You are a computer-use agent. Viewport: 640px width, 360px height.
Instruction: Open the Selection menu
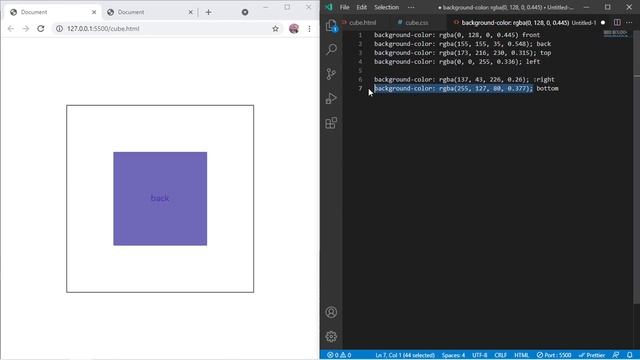point(387,7)
